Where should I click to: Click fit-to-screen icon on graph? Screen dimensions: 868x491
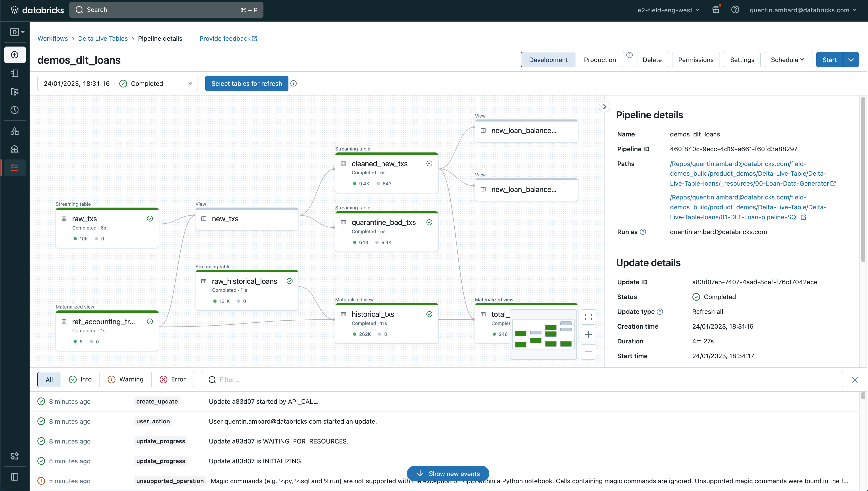pos(588,317)
